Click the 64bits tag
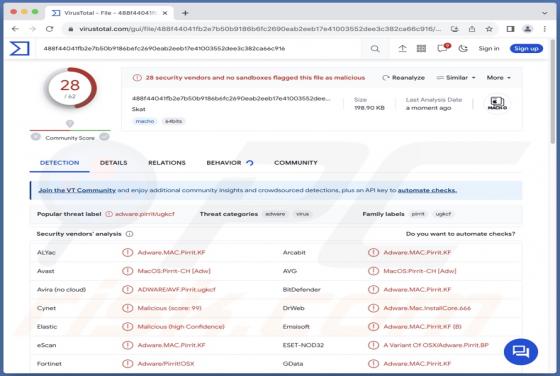Image resolution: width=560 pixels, height=376 pixels. coord(173,121)
